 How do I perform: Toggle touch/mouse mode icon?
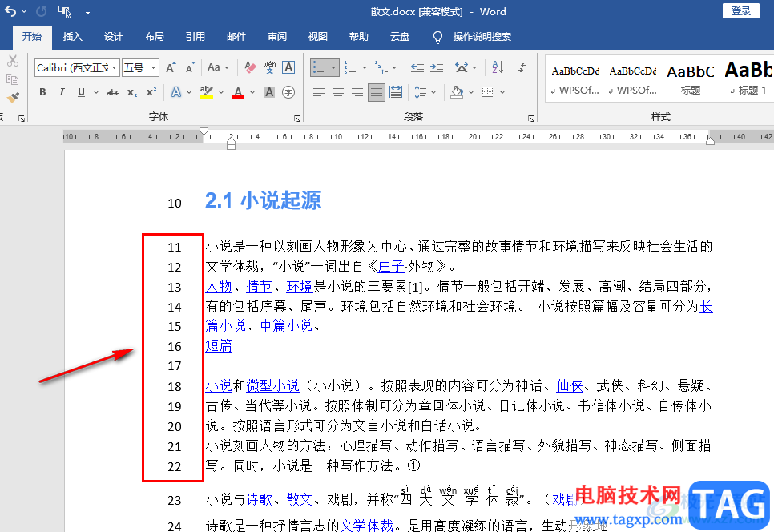pos(65,11)
